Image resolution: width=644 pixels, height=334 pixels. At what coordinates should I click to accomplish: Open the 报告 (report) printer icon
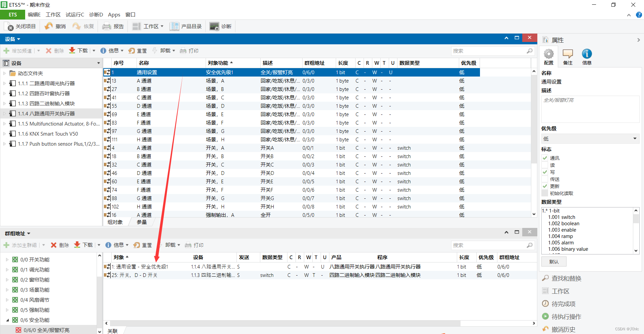pos(107,27)
